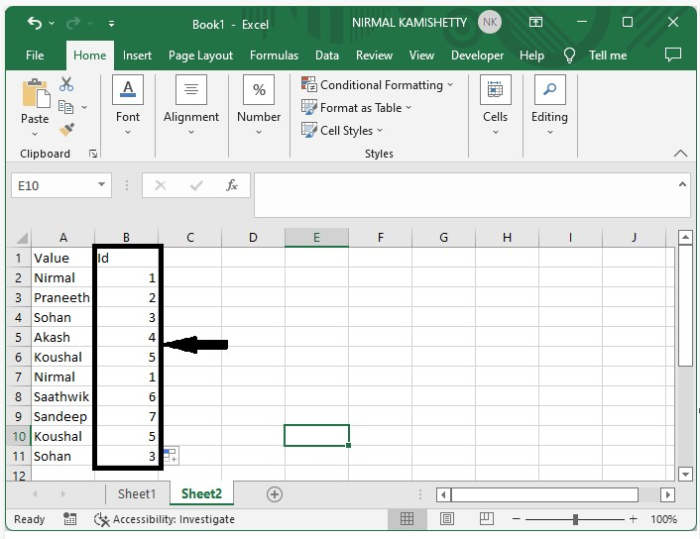Image resolution: width=700 pixels, height=539 pixels.
Task: Click the Insert Function fx icon
Action: [232, 185]
